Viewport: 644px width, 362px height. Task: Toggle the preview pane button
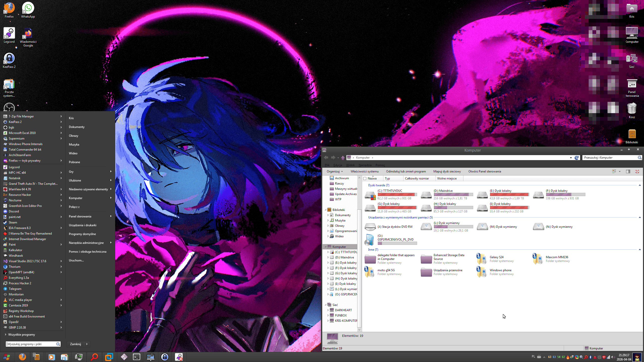point(628,171)
